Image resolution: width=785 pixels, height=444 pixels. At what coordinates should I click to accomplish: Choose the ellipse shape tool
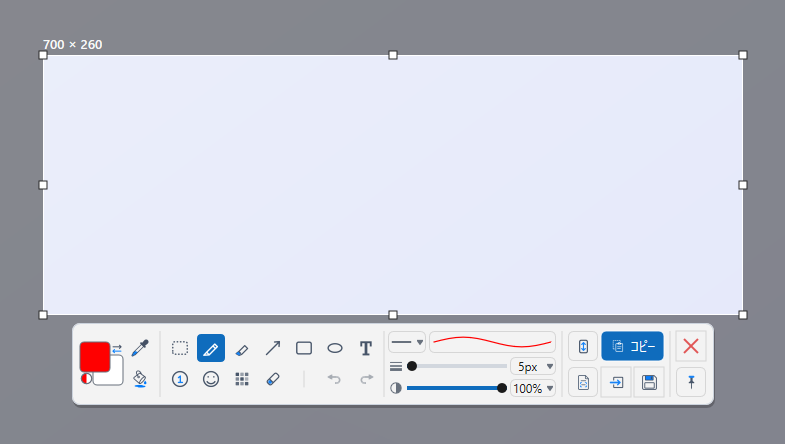[335, 348]
